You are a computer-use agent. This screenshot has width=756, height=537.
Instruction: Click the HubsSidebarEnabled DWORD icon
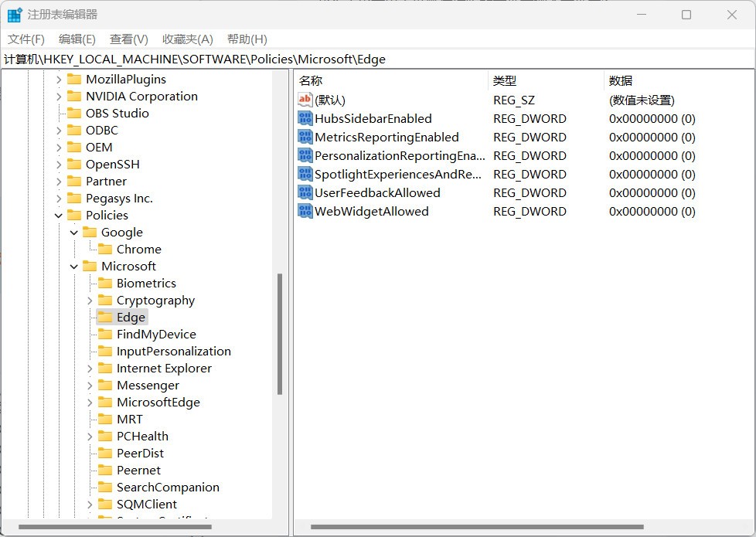305,118
